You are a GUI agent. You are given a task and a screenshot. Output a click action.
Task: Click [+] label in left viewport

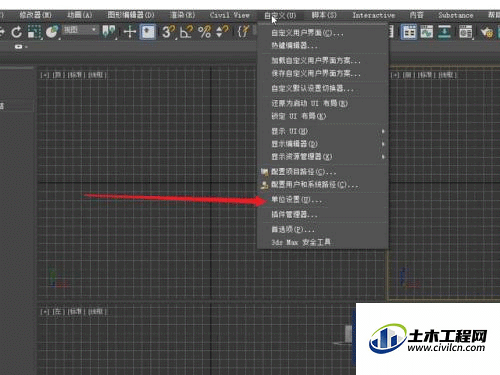[x=45, y=312]
